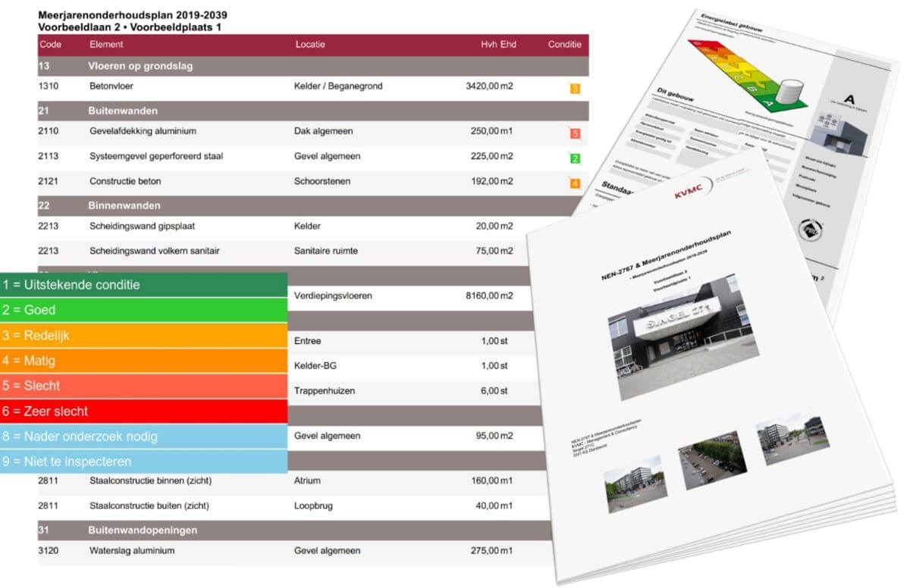
Task: Click the '3420,00 m2' quantity value
Action: (x=489, y=86)
